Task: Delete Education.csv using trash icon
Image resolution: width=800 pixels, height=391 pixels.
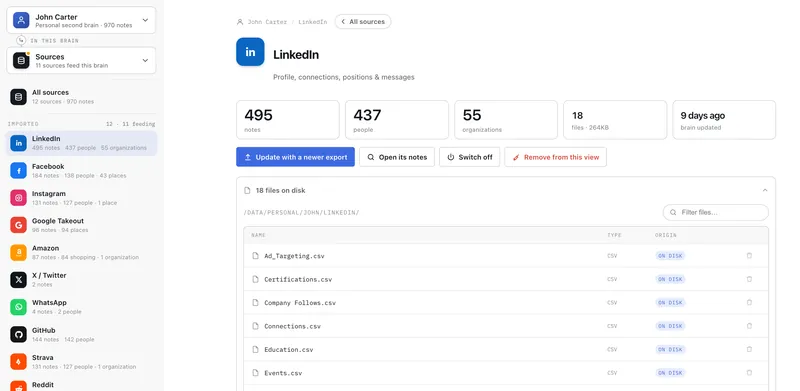Action: point(749,350)
